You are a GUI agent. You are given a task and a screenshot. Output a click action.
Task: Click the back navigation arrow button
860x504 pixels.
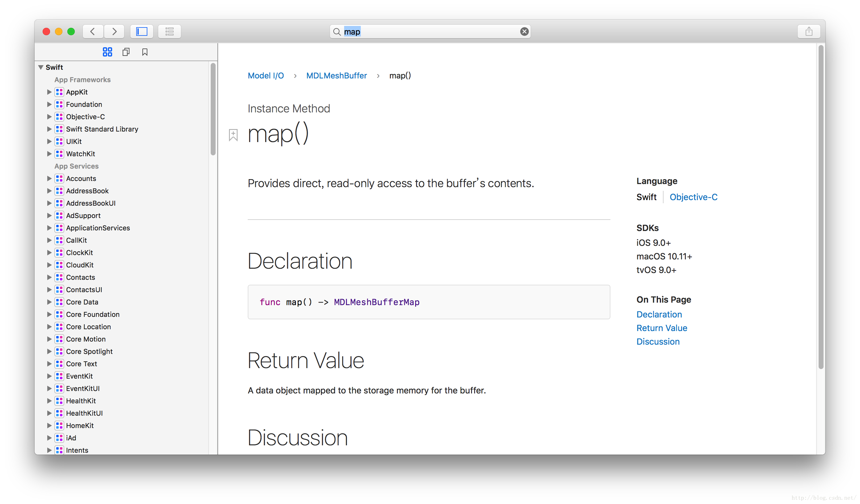92,31
